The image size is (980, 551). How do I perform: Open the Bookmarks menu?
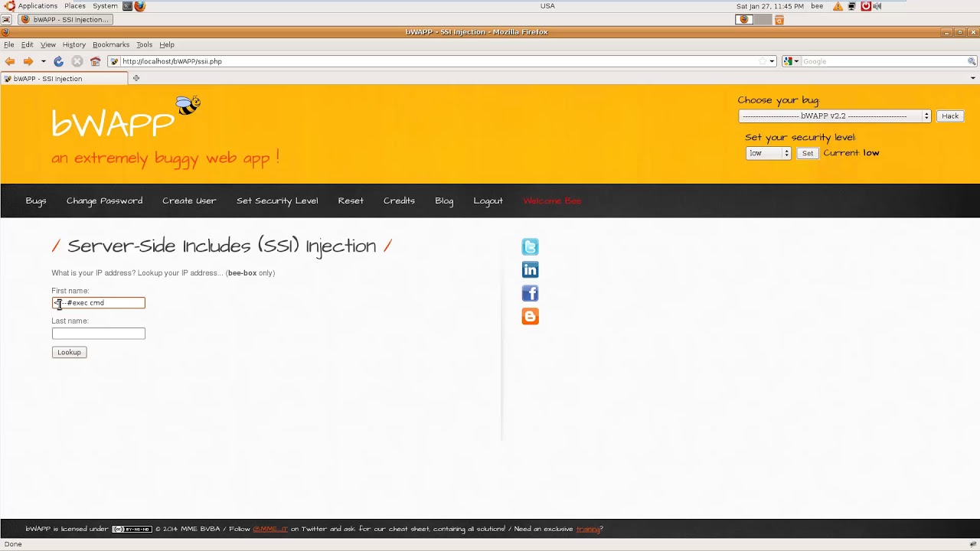click(111, 44)
